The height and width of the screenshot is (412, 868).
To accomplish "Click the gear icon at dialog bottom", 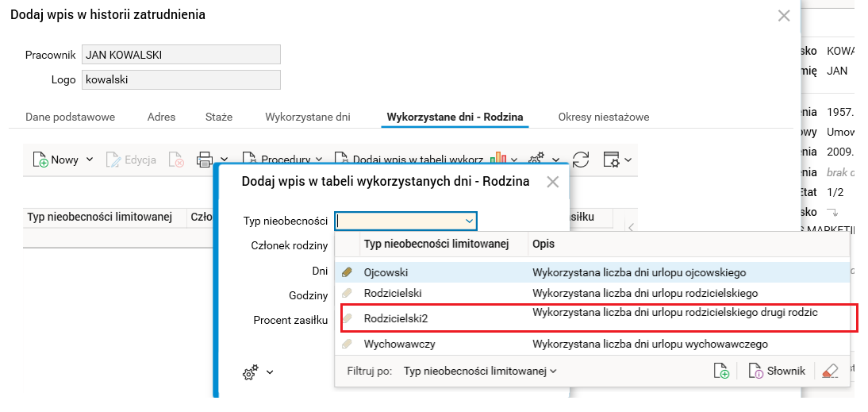I will 251,372.
